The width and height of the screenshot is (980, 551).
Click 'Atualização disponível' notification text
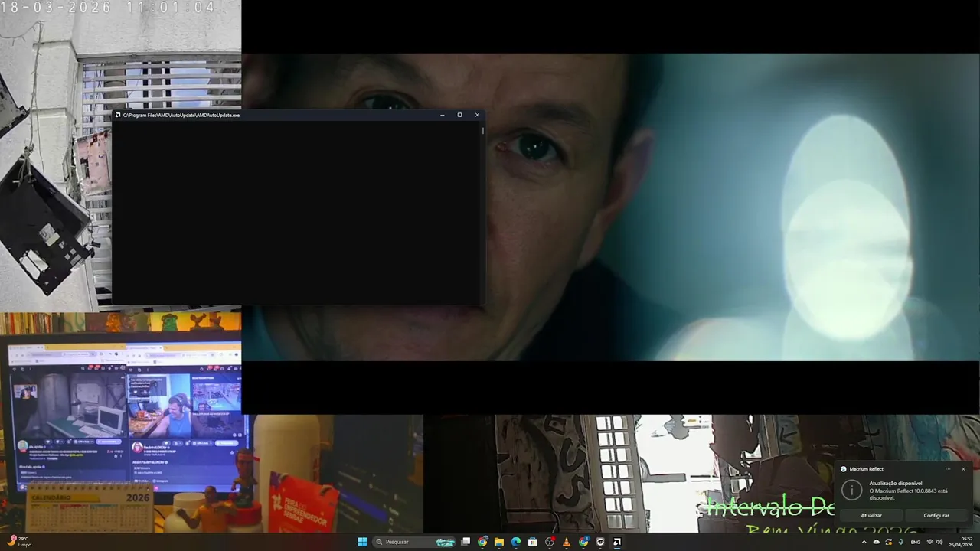click(x=896, y=483)
